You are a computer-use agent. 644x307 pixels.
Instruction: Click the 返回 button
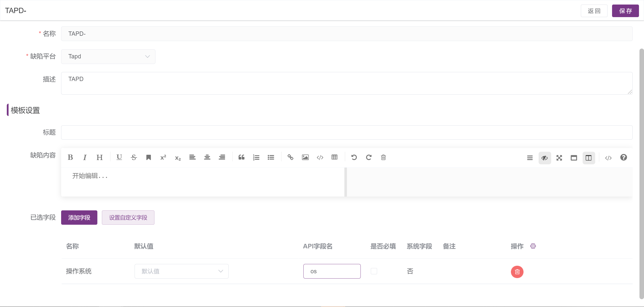pos(594,11)
